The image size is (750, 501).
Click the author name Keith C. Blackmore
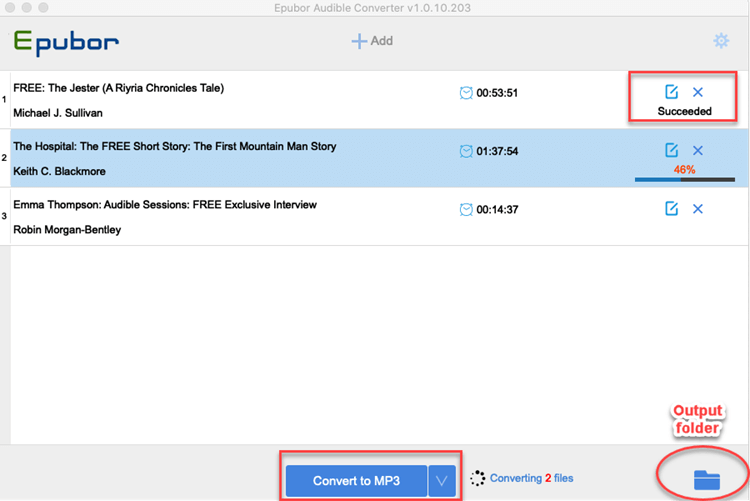pyautogui.click(x=59, y=171)
